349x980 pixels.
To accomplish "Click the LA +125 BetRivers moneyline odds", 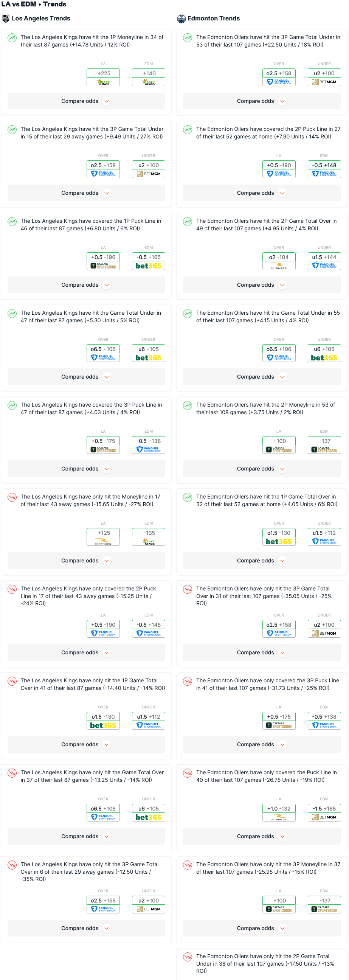I will coord(103,533).
